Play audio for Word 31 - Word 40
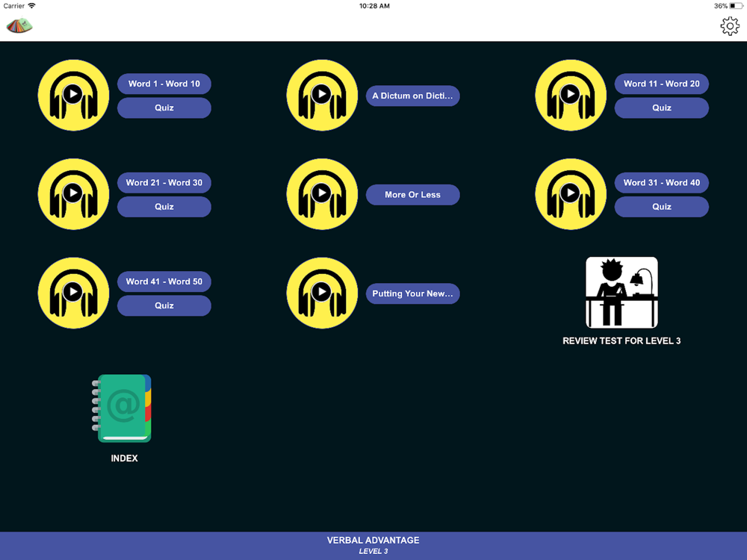Viewport: 747px width, 560px height. click(x=571, y=194)
